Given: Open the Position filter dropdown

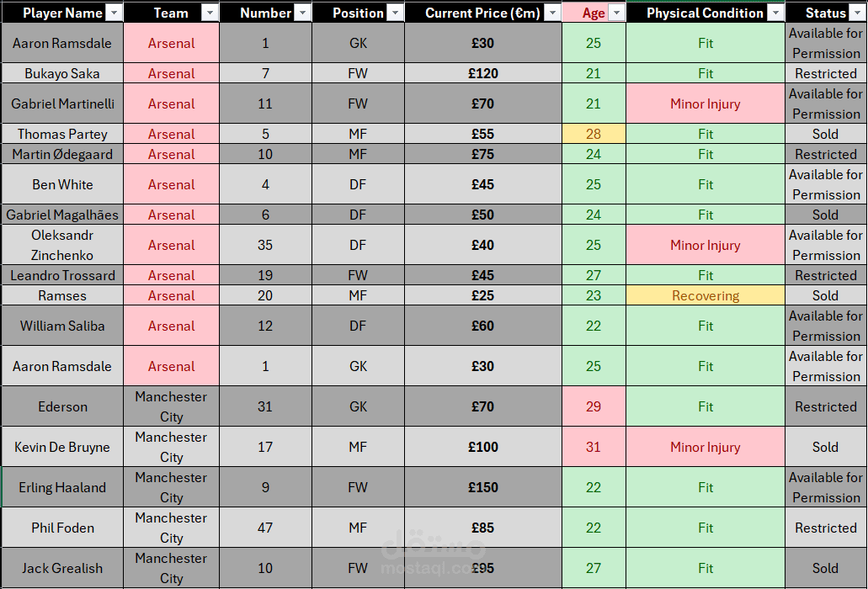Looking at the screenshot, I should (x=395, y=13).
